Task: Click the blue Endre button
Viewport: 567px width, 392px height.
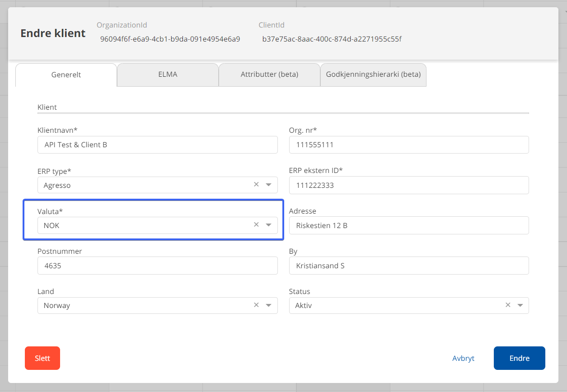Action: 519,358
